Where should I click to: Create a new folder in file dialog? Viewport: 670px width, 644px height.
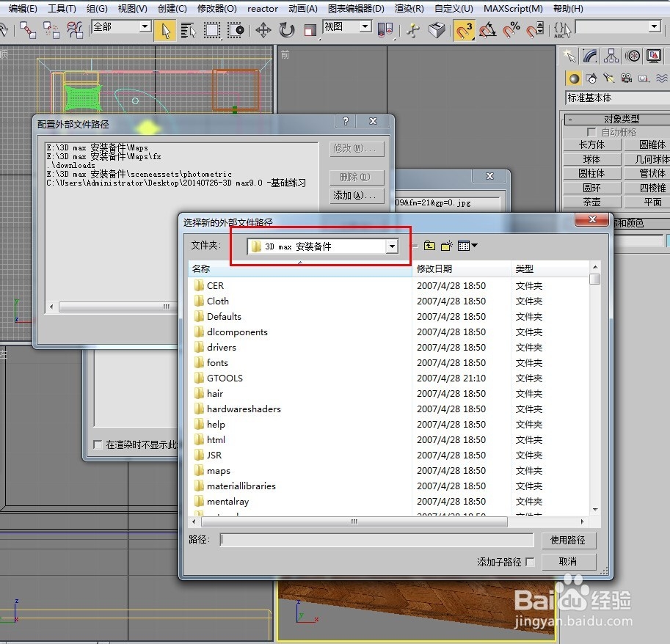click(446, 246)
